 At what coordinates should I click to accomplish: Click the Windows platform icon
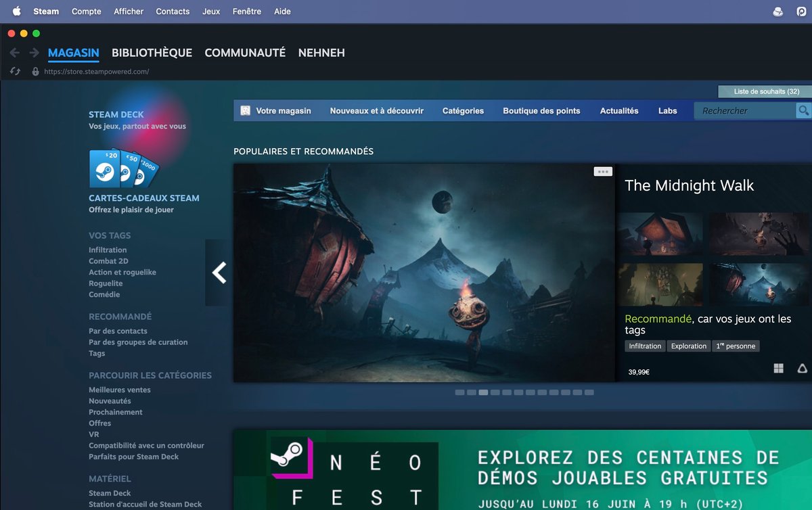coord(779,368)
